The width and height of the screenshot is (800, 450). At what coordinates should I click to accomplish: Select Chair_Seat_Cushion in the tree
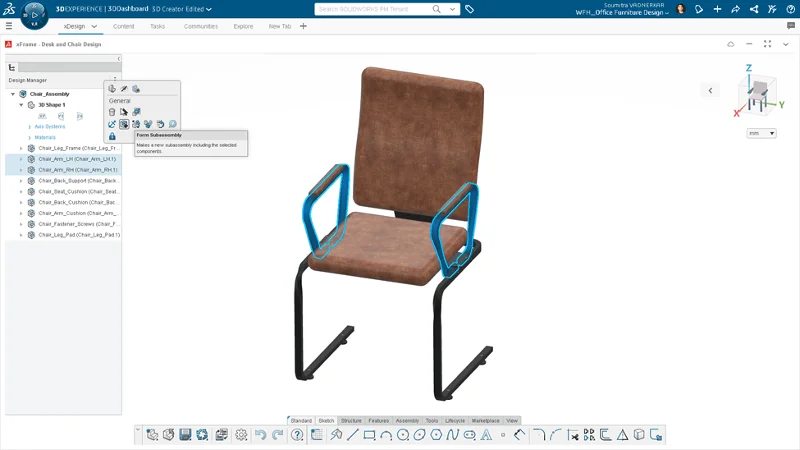(x=79, y=191)
